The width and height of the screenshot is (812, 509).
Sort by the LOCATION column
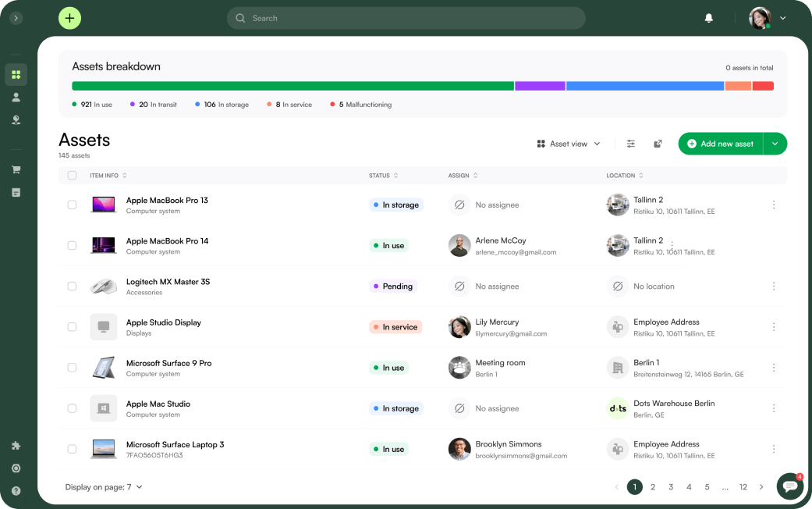[625, 175]
